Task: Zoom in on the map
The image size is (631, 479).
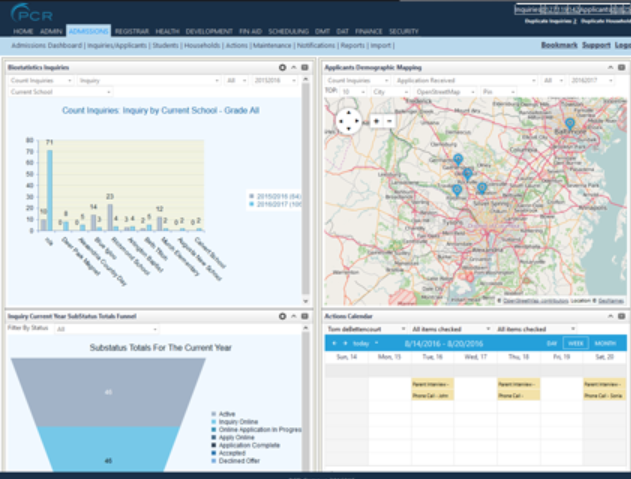Action: (377, 121)
